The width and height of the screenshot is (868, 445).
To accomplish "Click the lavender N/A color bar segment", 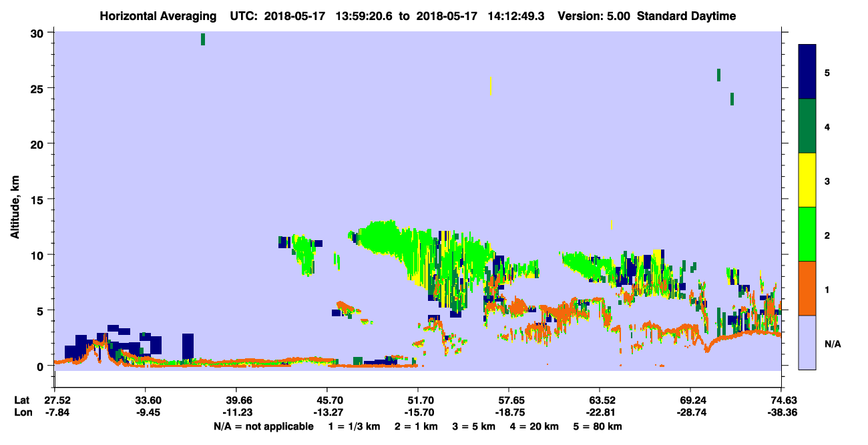I will pyautogui.click(x=807, y=342).
